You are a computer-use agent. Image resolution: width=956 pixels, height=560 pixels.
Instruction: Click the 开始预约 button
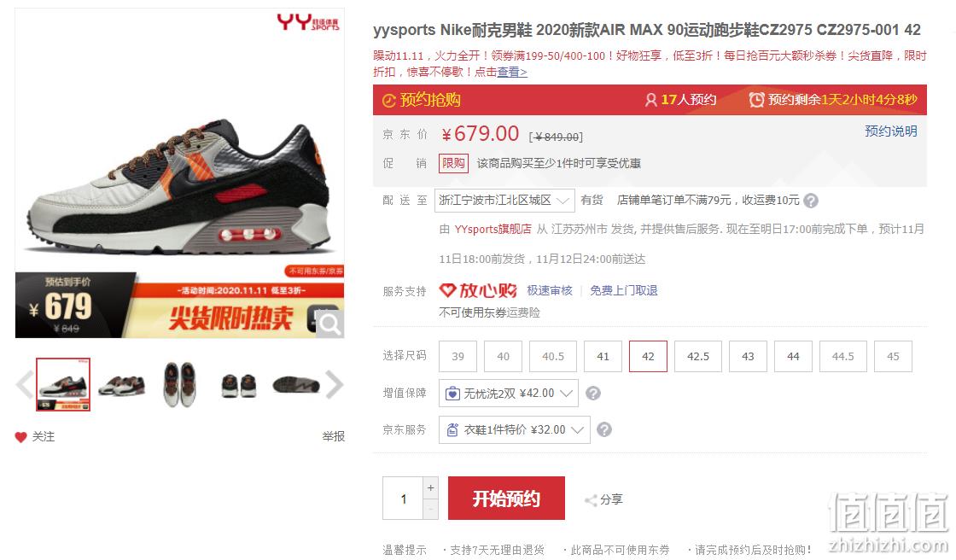point(506,499)
